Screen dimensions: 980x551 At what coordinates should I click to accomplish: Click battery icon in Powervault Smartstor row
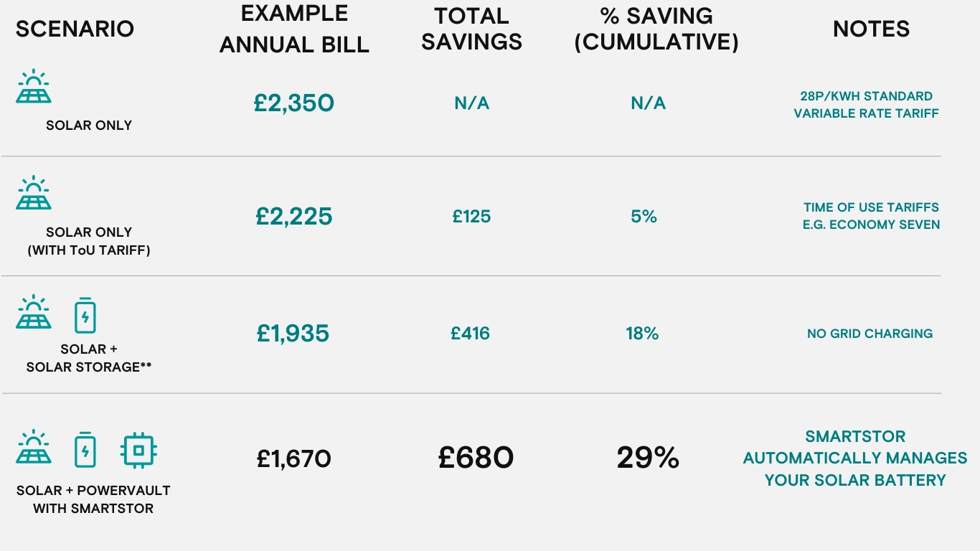85,451
